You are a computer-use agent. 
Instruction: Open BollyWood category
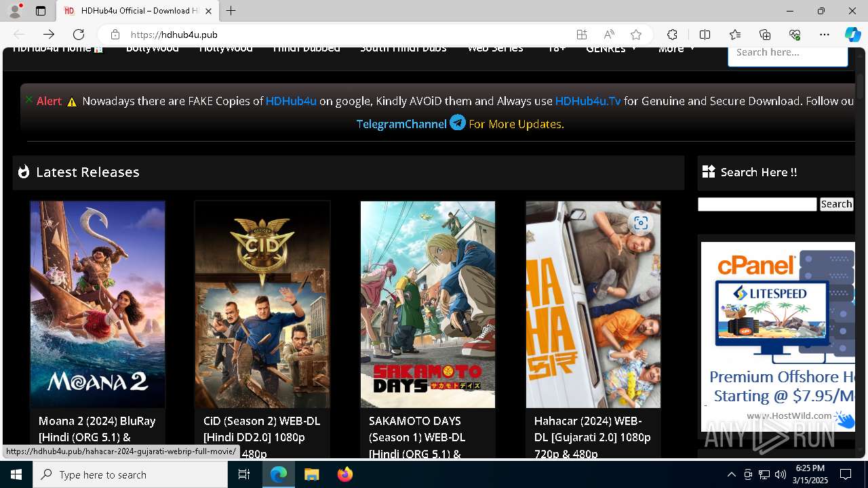pyautogui.click(x=153, y=49)
